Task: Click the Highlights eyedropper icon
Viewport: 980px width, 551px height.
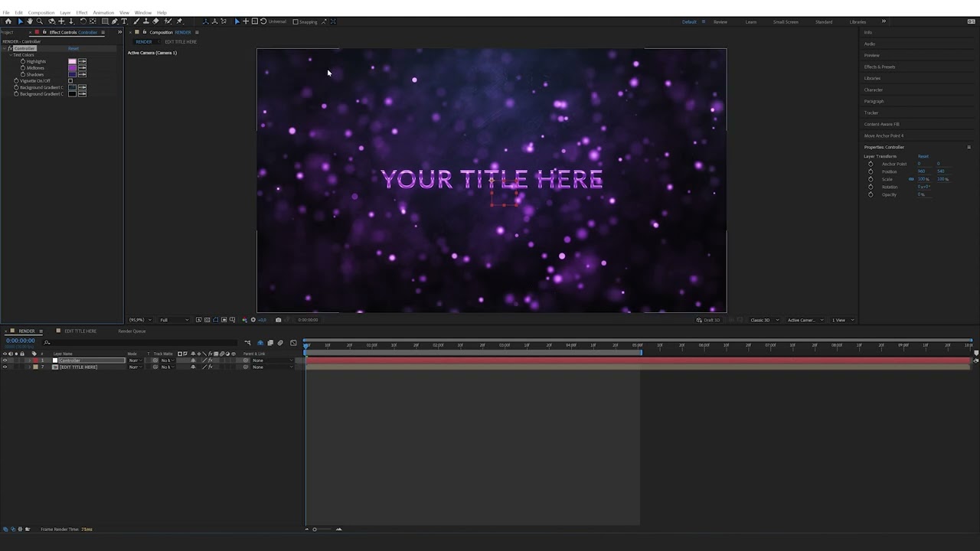Action: coord(82,61)
